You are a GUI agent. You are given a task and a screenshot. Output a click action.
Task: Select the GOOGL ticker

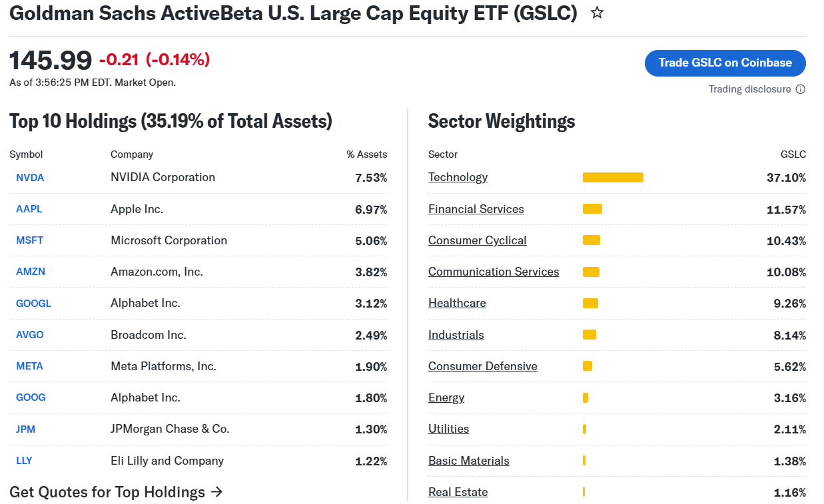point(33,304)
